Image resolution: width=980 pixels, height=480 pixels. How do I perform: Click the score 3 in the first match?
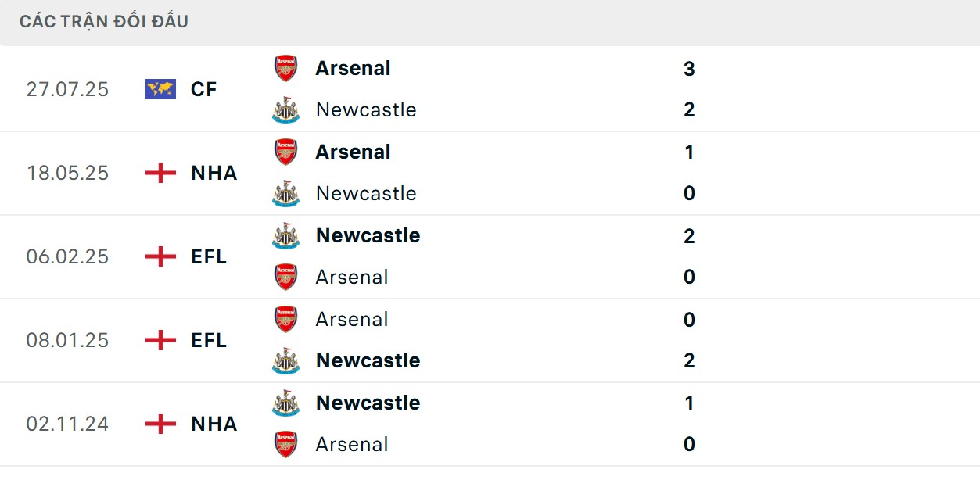pyautogui.click(x=688, y=68)
